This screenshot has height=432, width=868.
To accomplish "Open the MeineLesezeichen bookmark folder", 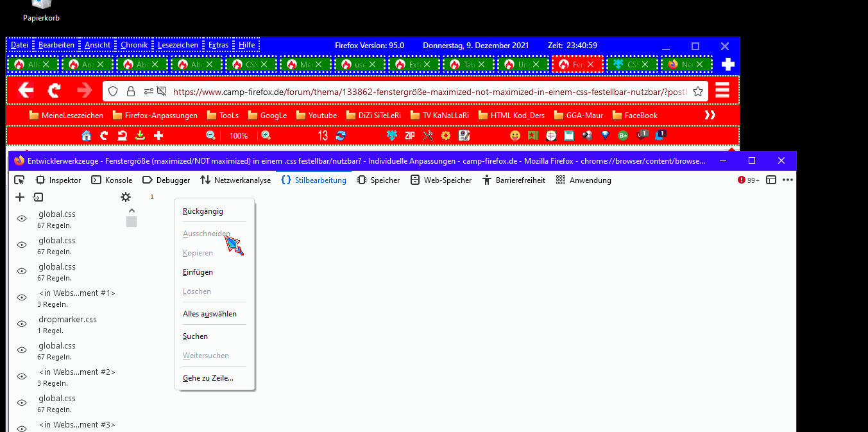I will pyautogui.click(x=66, y=116).
